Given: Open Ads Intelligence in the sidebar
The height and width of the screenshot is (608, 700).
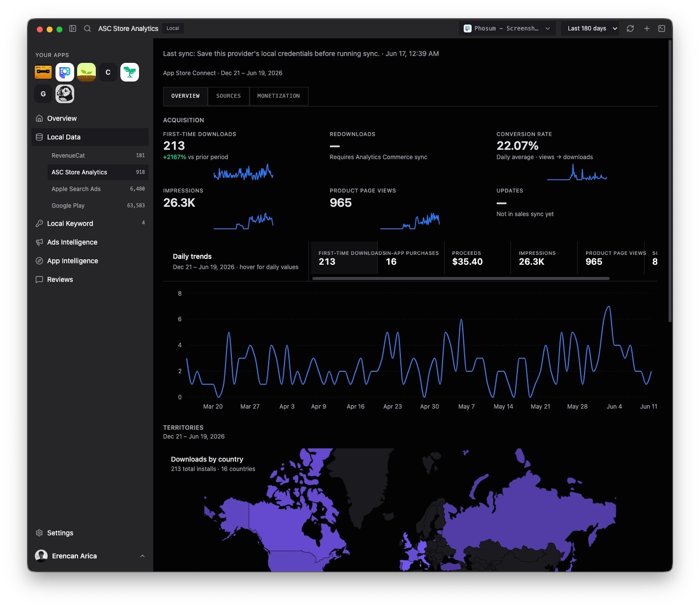Looking at the screenshot, I should pyautogui.click(x=90, y=242).
